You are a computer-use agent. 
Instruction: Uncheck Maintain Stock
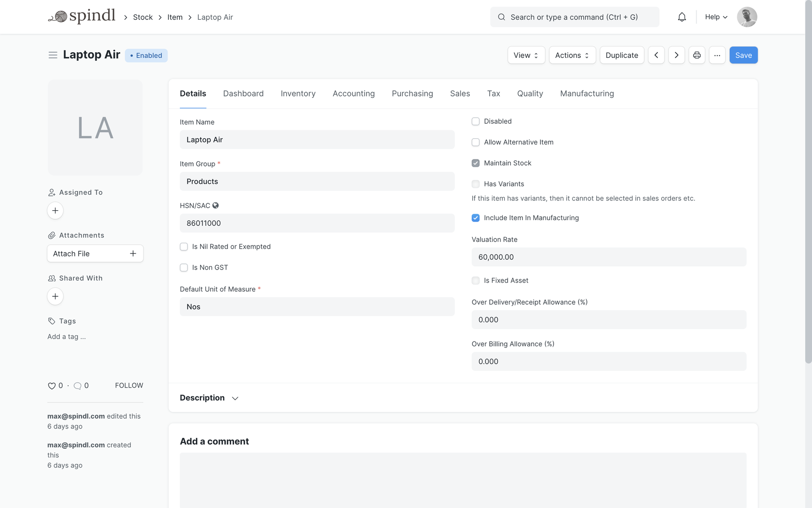click(x=476, y=163)
